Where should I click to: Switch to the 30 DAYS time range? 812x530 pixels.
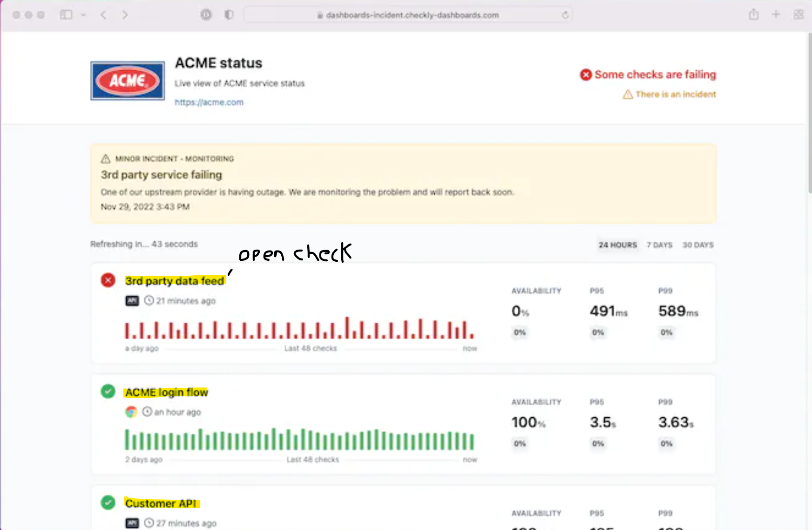pos(697,245)
